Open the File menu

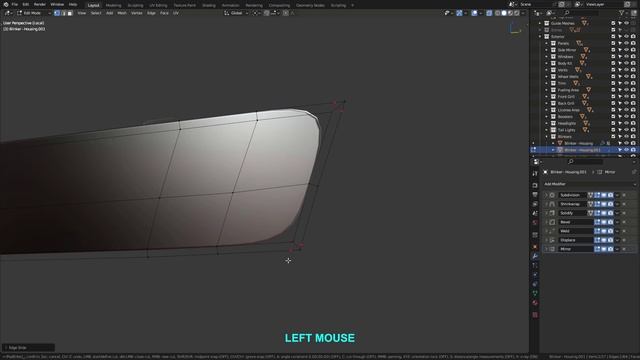click(15, 4)
